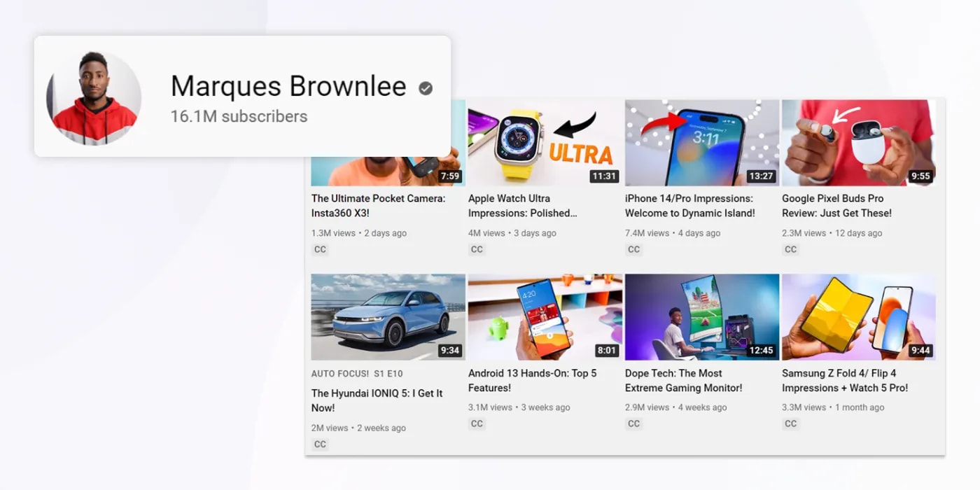980x490 pixels.
Task: Click the CC badge under the iPhone 14/Pro video
Action: (x=633, y=249)
